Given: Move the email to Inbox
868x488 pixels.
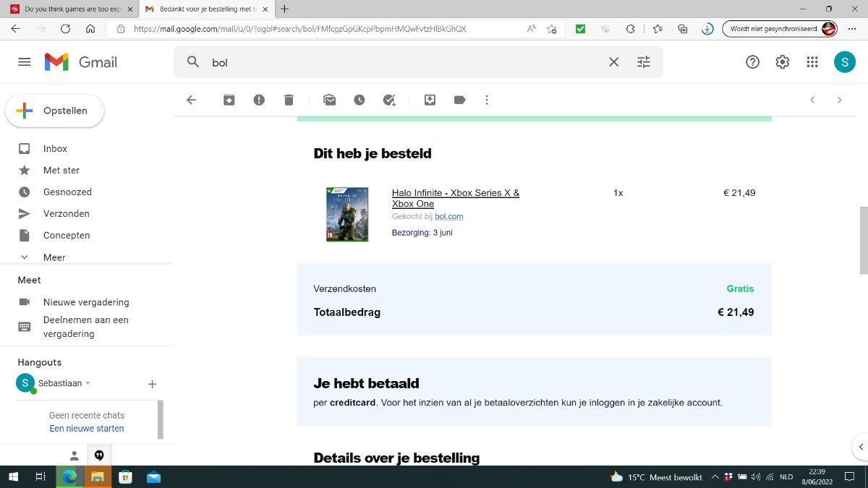Looking at the screenshot, I should pos(430,100).
